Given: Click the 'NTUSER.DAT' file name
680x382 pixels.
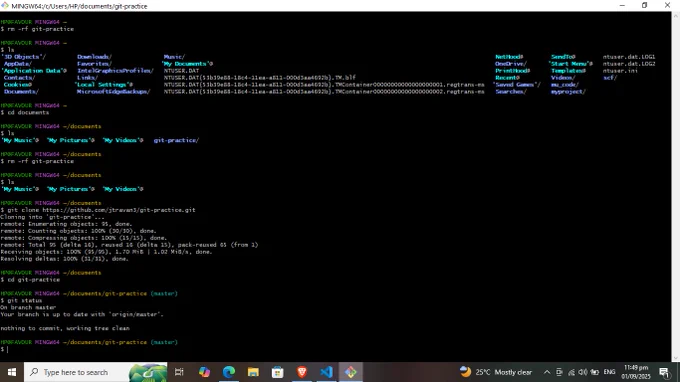Looking at the screenshot, I should (x=181, y=71).
